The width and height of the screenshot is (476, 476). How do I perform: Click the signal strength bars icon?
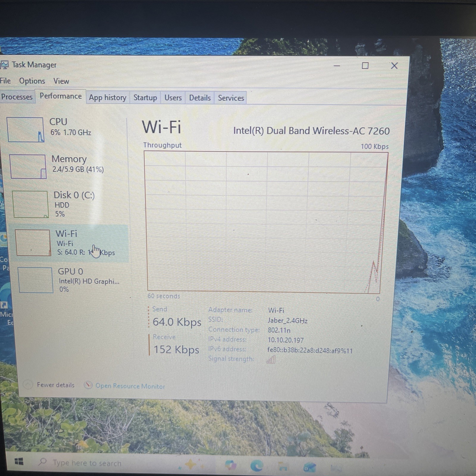(x=271, y=360)
